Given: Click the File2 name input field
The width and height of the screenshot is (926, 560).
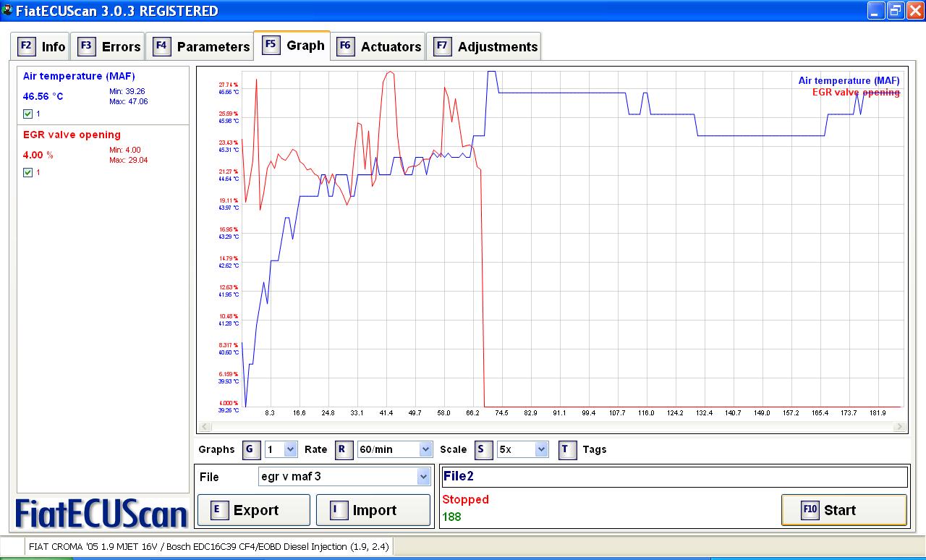Looking at the screenshot, I should (x=674, y=476).
